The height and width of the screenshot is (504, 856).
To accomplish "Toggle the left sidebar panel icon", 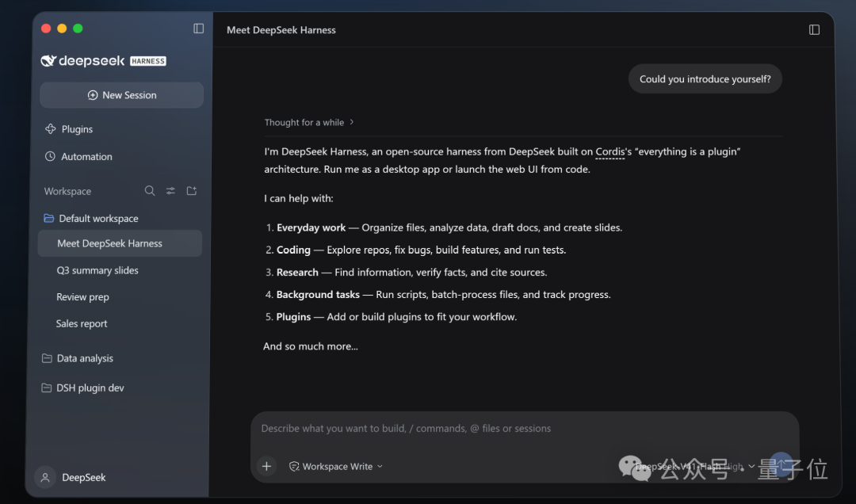I will (x=199, y=29).
